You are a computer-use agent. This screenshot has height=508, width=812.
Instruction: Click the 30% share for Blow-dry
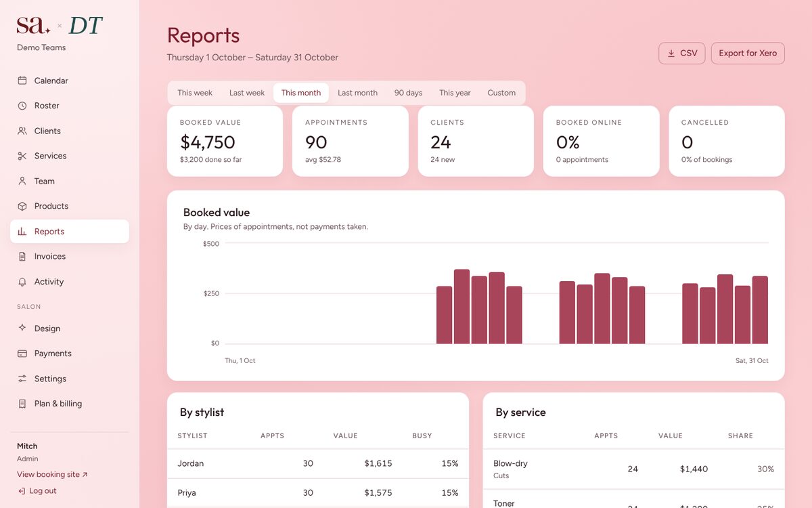pos(765,469)
